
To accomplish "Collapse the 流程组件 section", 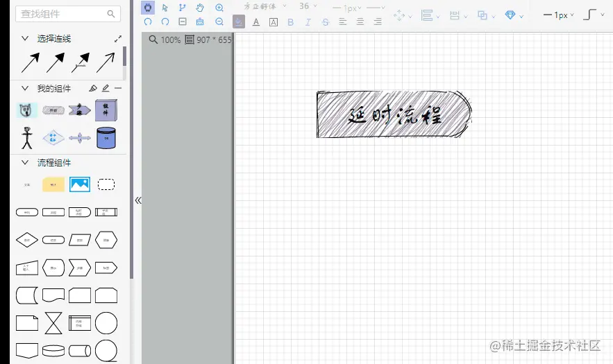I will tap(25, 162).
